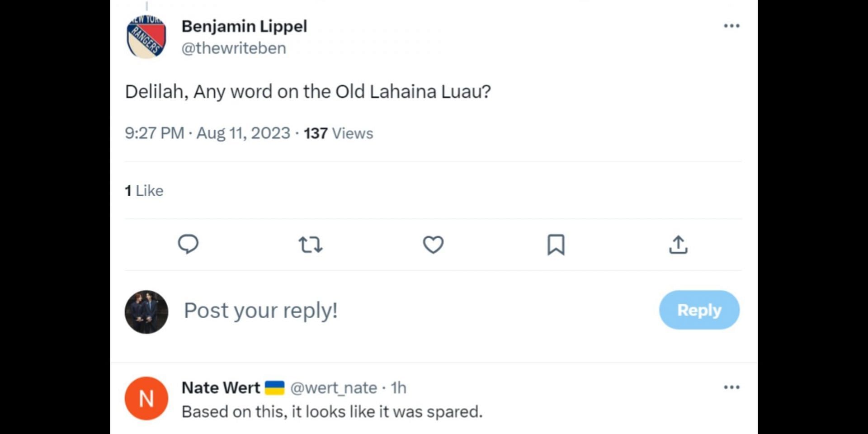The height and width of the screenshot is (434, 868).
Task: Click the reply speech bubble icon
Action: pyautogui.click(x=188, y=245)
